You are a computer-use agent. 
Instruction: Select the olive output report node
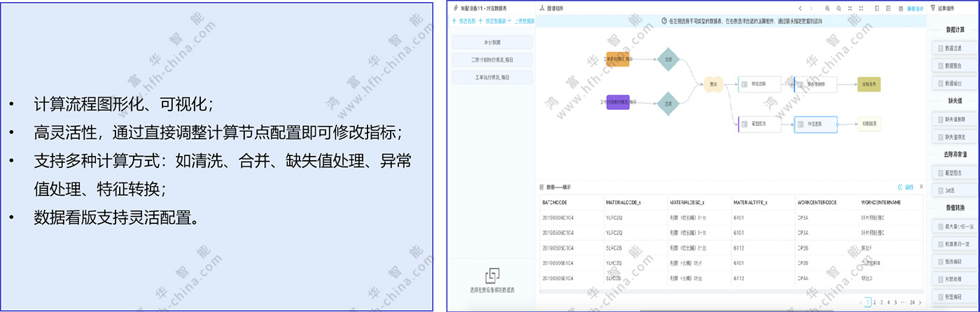pos(869,84)
